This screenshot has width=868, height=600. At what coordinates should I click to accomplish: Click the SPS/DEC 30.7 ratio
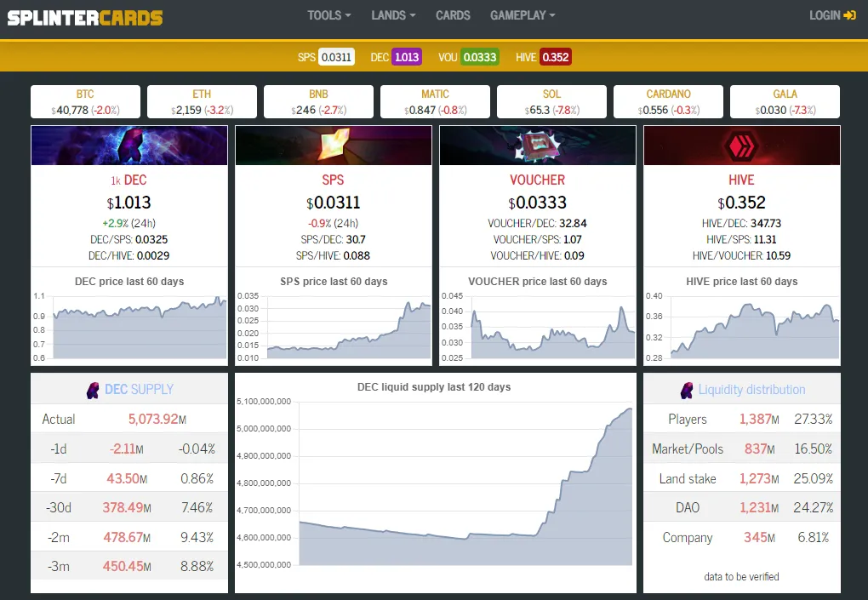334,240
